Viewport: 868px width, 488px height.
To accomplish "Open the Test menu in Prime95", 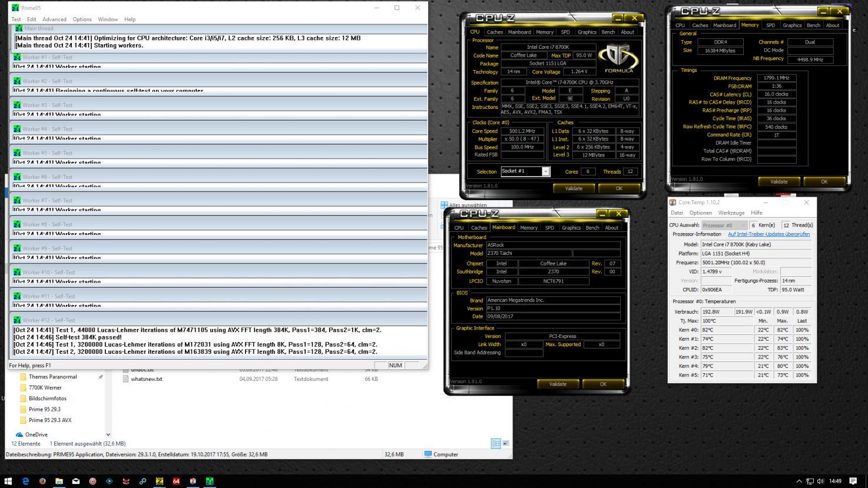I will tap(16, 19).
